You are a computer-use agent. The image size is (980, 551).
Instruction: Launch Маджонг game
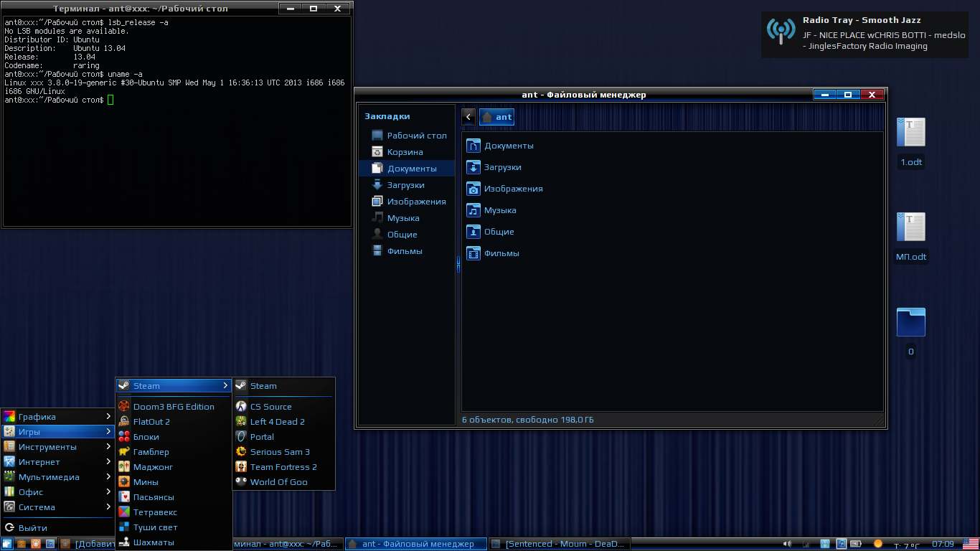(174, 467)
